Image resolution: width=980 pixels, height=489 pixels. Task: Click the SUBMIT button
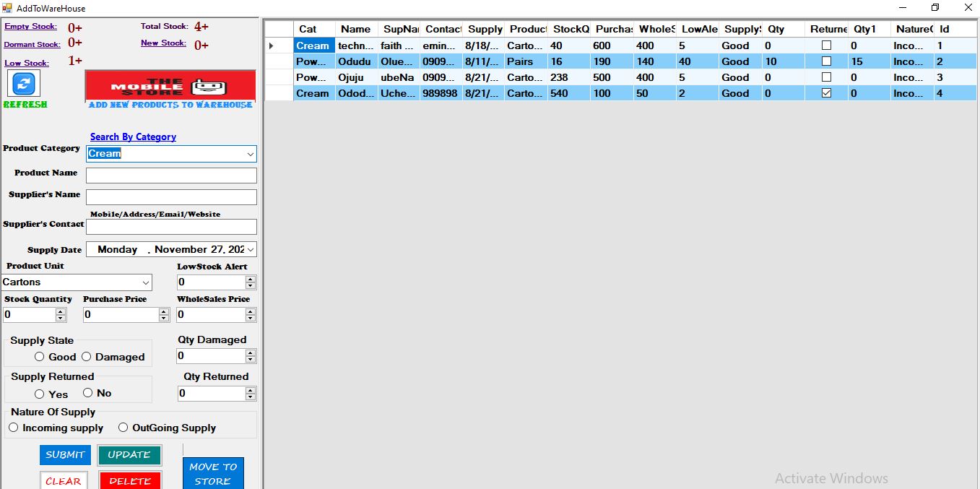65,454
